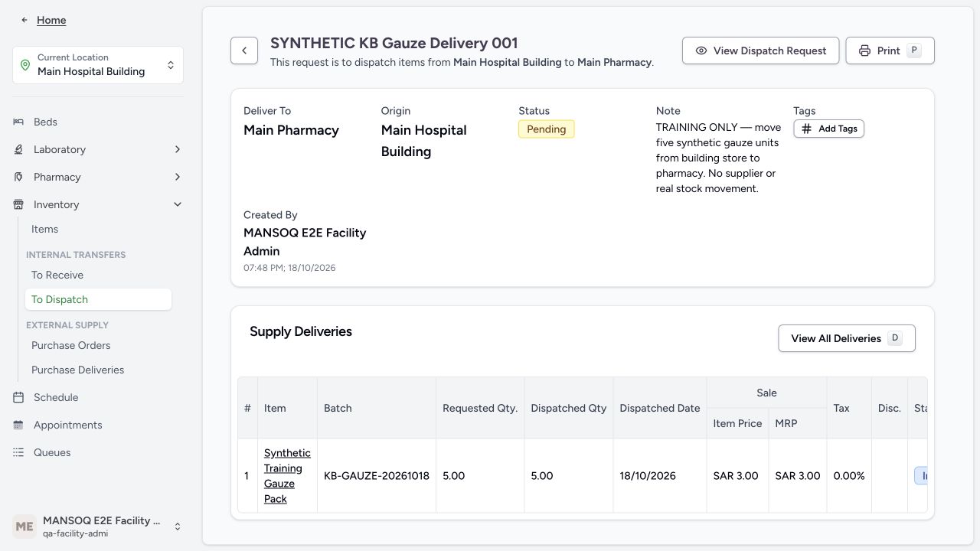Screen dimensions: 980x551
Task: Click the ME user avatar
Action: click(x=24, y=527)
